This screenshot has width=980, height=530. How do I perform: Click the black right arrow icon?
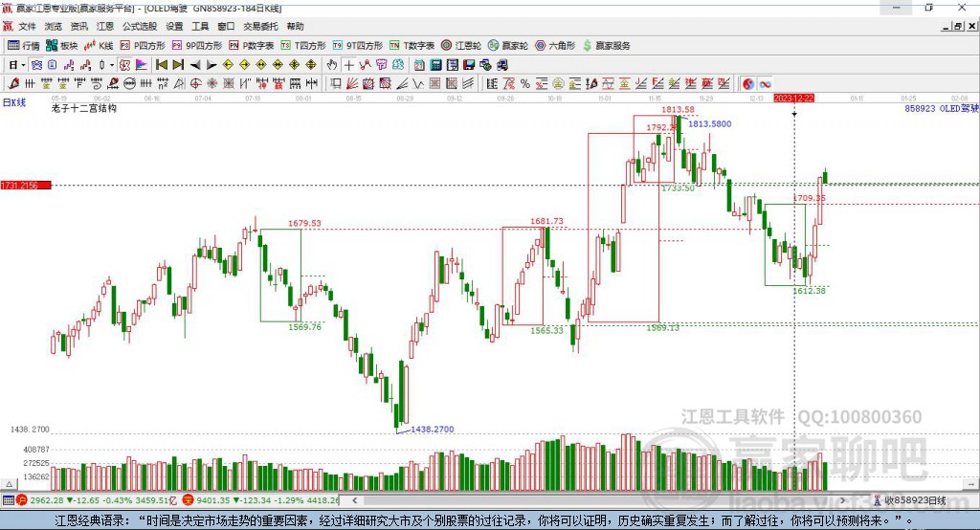point(212,65)
